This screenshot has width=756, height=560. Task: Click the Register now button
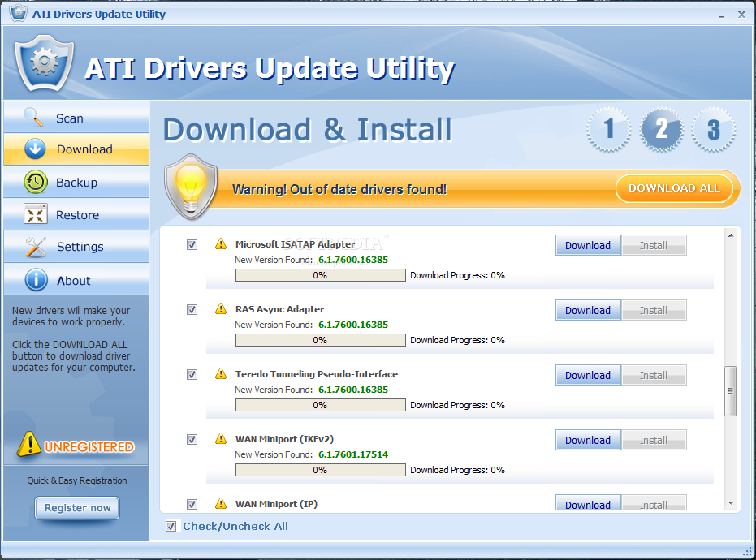[x=77, y=508]
